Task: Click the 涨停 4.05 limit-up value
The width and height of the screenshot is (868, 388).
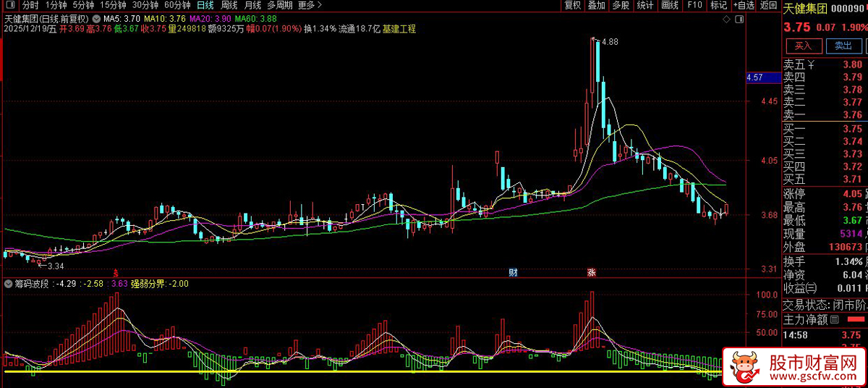Action: click(x=852, y=194)
